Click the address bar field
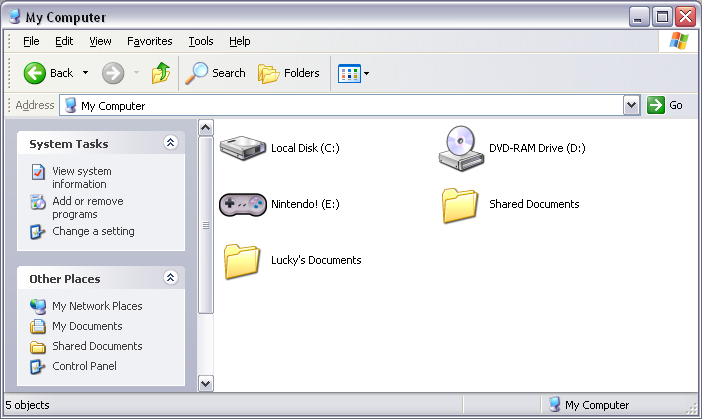Viewport: 702px width, 419px height. click(342, 106)
